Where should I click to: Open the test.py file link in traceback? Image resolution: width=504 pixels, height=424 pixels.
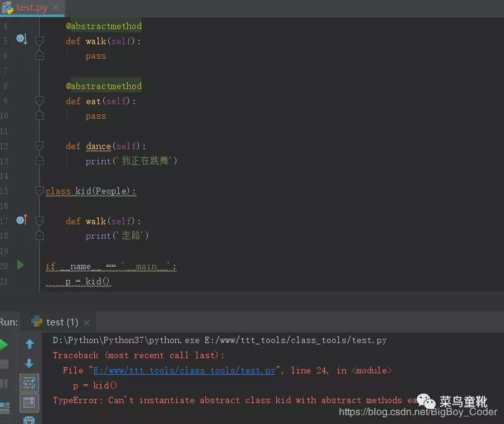(184, 370)
